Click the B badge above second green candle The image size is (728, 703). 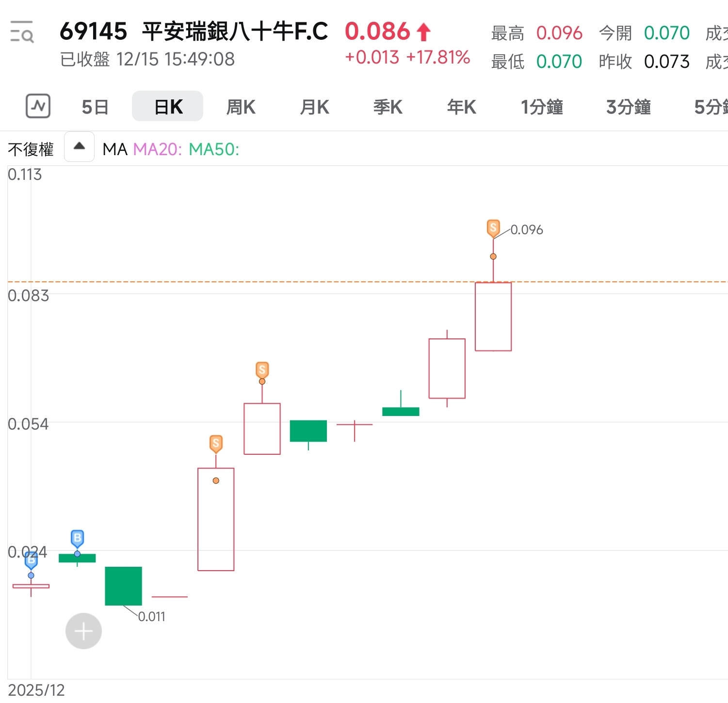pos(77,538)
